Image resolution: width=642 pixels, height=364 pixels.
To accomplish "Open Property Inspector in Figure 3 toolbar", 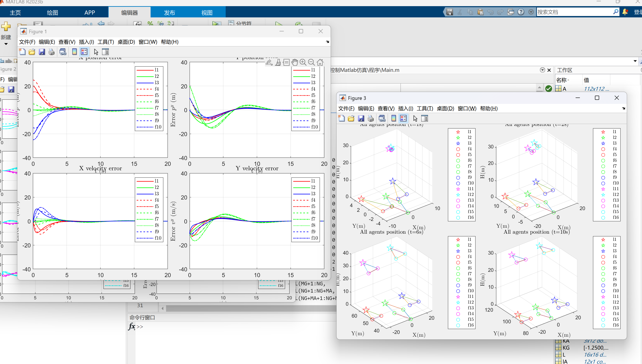I will point(425,118).
